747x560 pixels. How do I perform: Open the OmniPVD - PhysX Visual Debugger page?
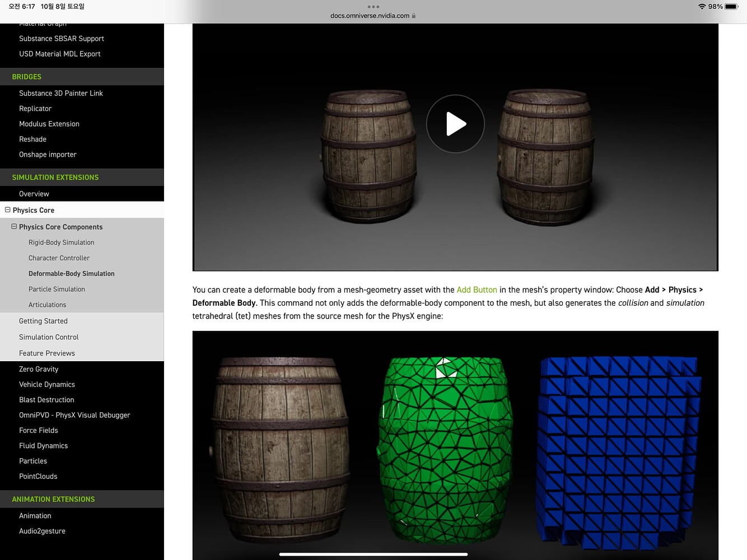74,415
